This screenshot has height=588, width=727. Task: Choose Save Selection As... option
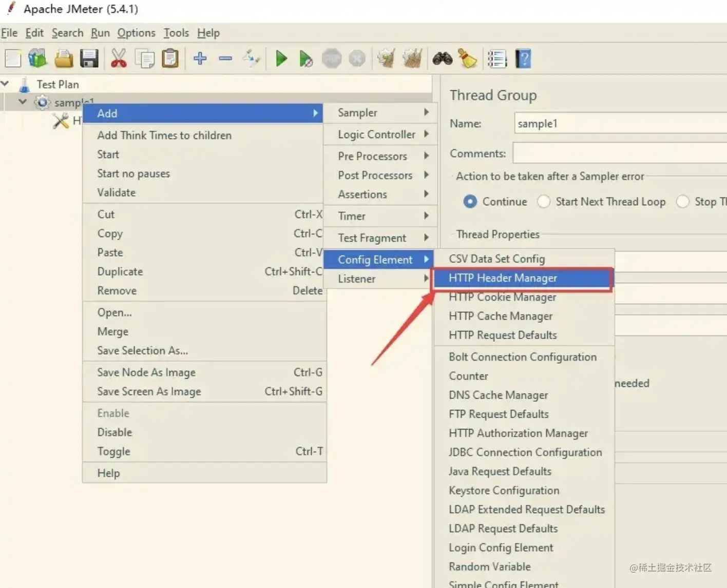pyautogui.click(x=204, y=351)
